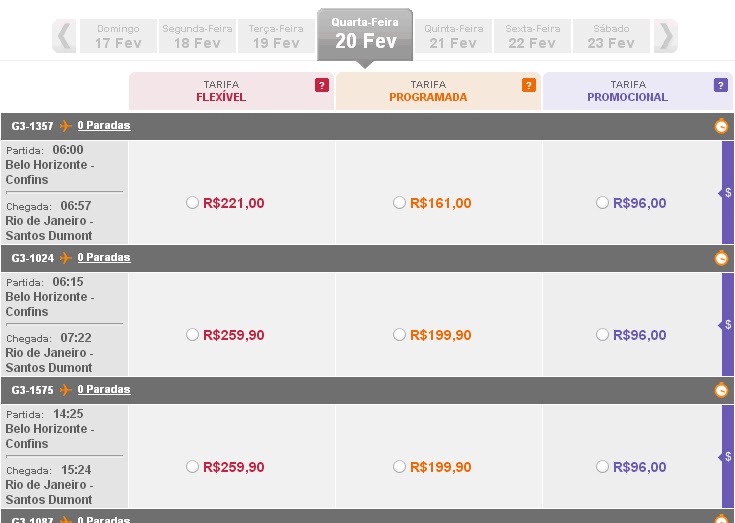Click help icon on Tarifa Programada
The width and height of the screenshot is (735, 523).
(529, 85)
